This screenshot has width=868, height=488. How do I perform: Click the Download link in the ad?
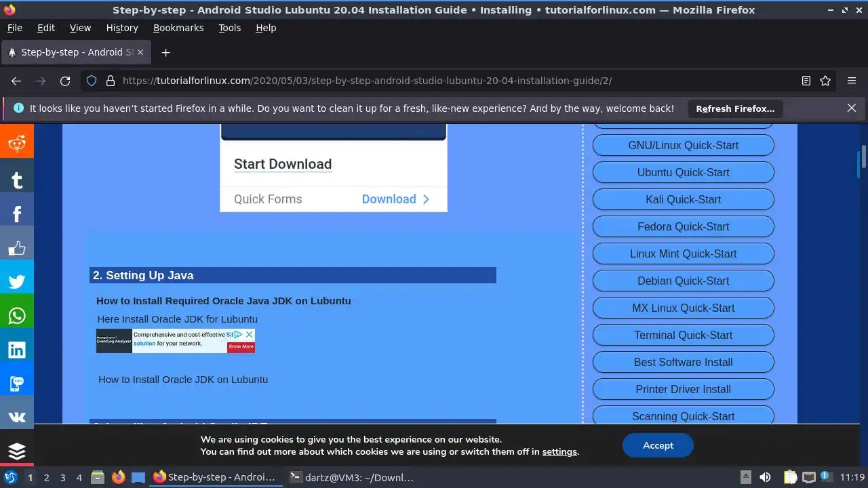coord(395,199)
